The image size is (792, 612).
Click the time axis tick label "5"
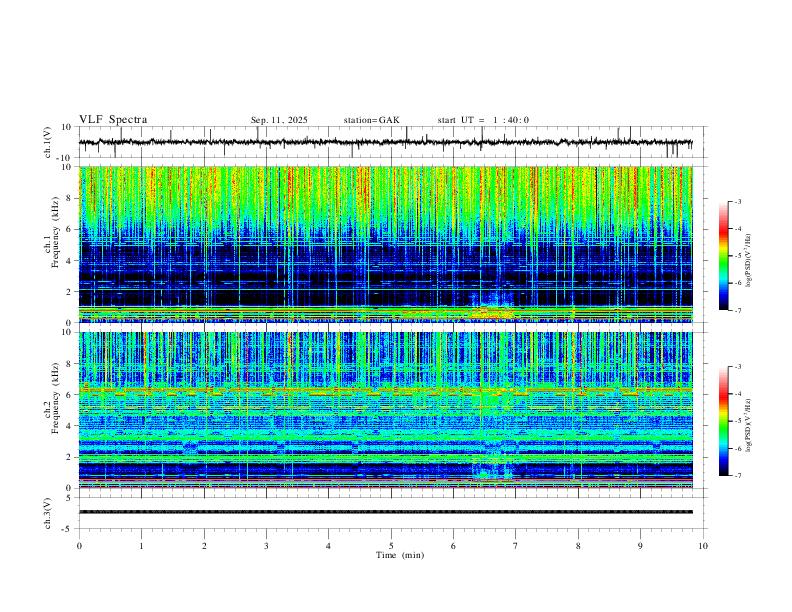click(391, 546)
